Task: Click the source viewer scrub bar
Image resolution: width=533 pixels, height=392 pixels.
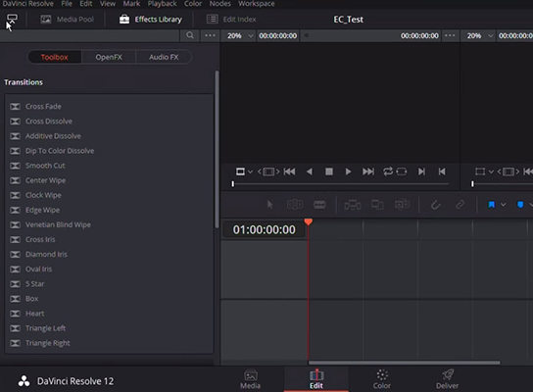Action: pyautogui.click(x=340, y=184)
